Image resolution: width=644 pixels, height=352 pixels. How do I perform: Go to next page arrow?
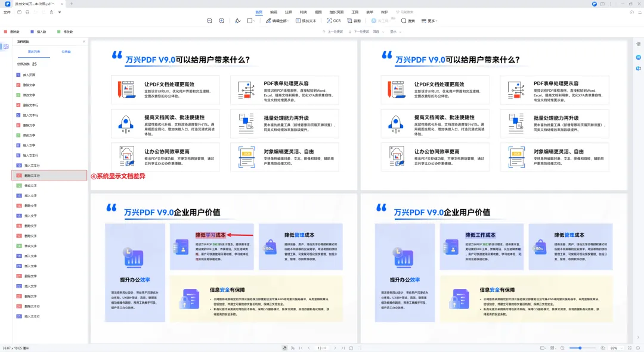pos(335,348)
